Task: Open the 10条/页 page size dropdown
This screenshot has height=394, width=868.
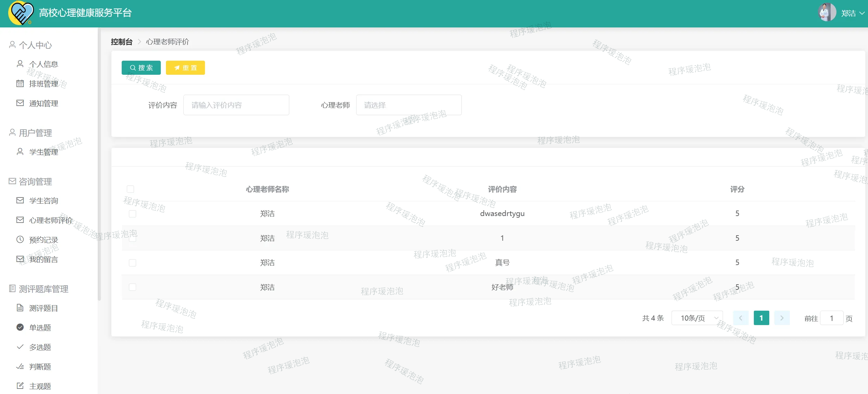Action: point(697,318)
